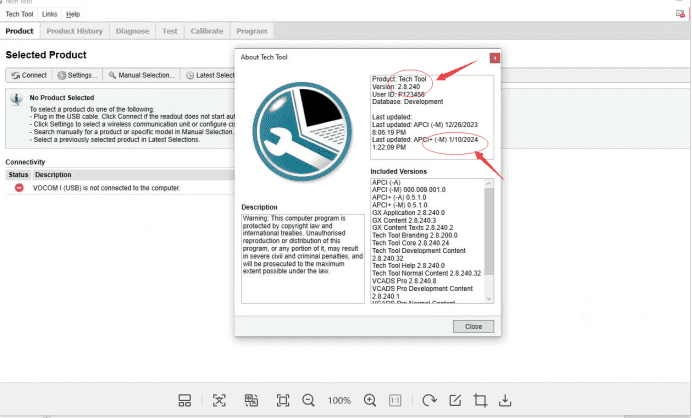Image resolution: width=692 pixels, height=418 pixels.
Task: Click the grid layout icon in viewer toolbar
Action: [184, 400]
